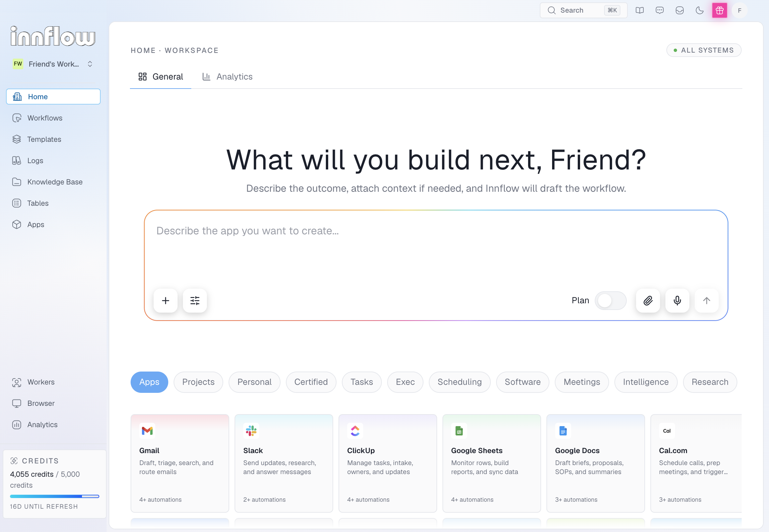Open Workflows in the sidebar
The image size is (769, 532).
tap(53, 118)
